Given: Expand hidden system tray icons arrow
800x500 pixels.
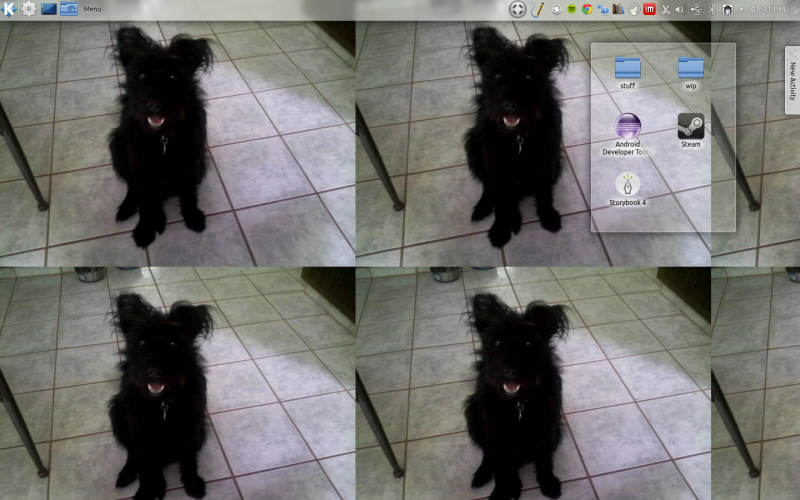Looking at the screenshot, I should click(741, 9).
